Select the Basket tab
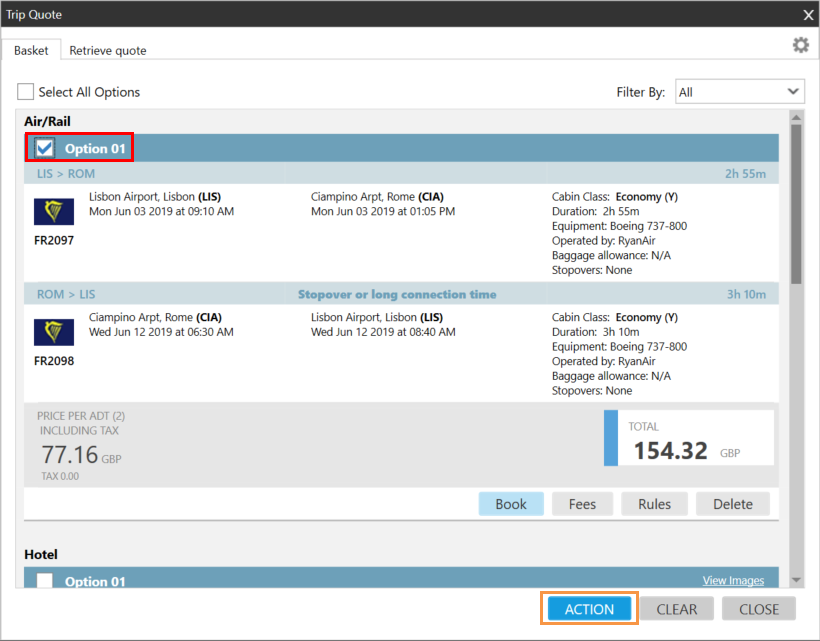 tap(31, 50)
